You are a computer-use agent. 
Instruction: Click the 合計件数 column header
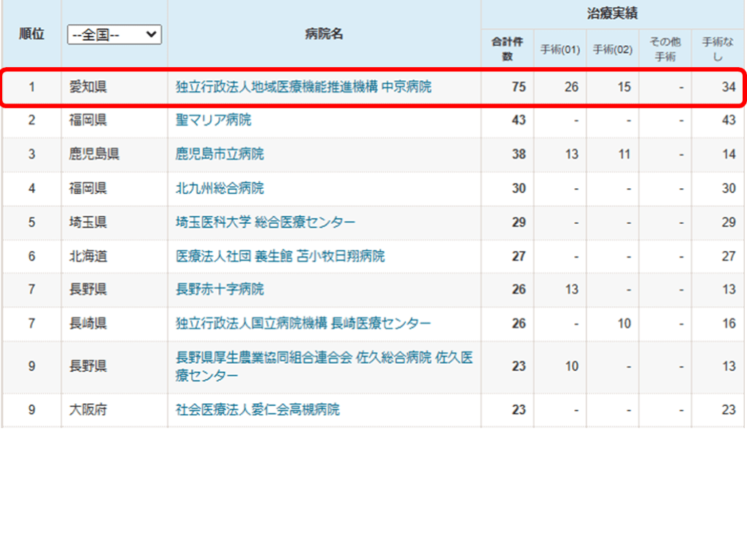pyautogui.click(x=507, y=49)
